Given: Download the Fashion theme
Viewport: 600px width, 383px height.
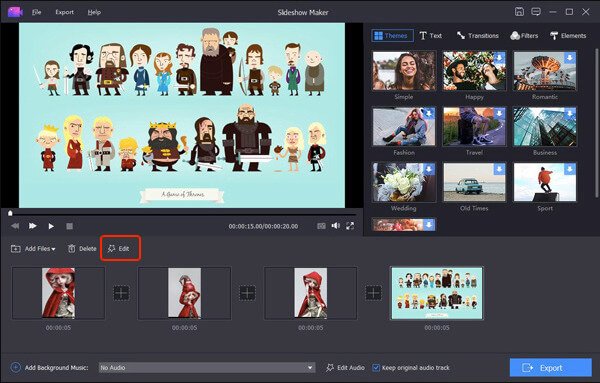Looking at the screenshot, I should coord(429,113).
